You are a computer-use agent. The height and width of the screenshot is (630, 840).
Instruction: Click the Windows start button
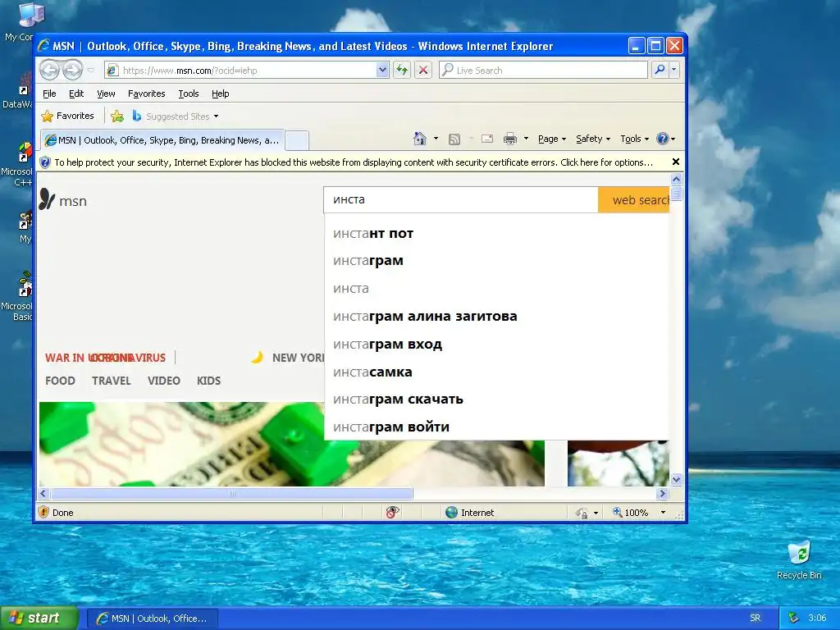tap(39, 619)
